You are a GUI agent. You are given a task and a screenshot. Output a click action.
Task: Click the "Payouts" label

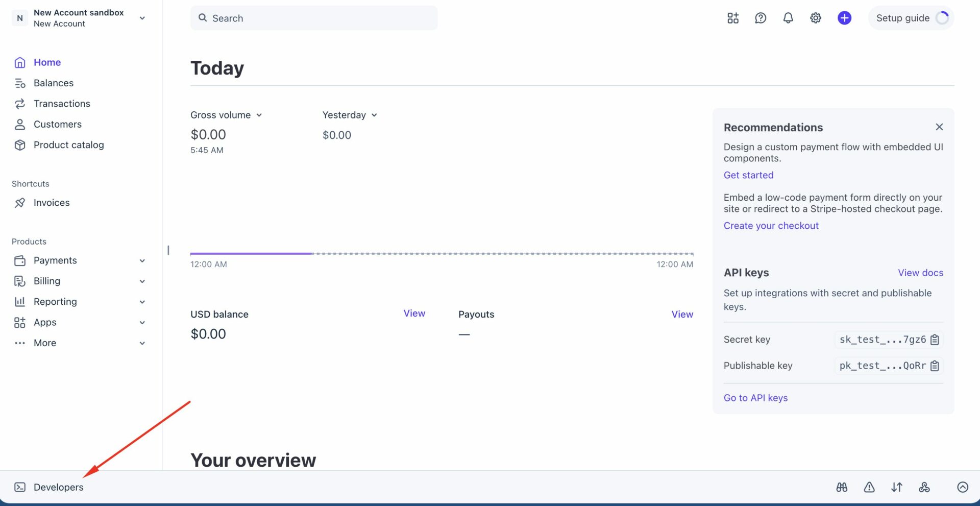click(x=476, y=315)
